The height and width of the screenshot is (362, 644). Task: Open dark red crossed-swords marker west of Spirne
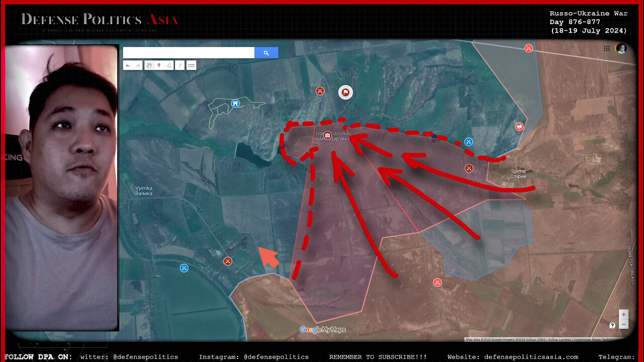tap(469, 168)
